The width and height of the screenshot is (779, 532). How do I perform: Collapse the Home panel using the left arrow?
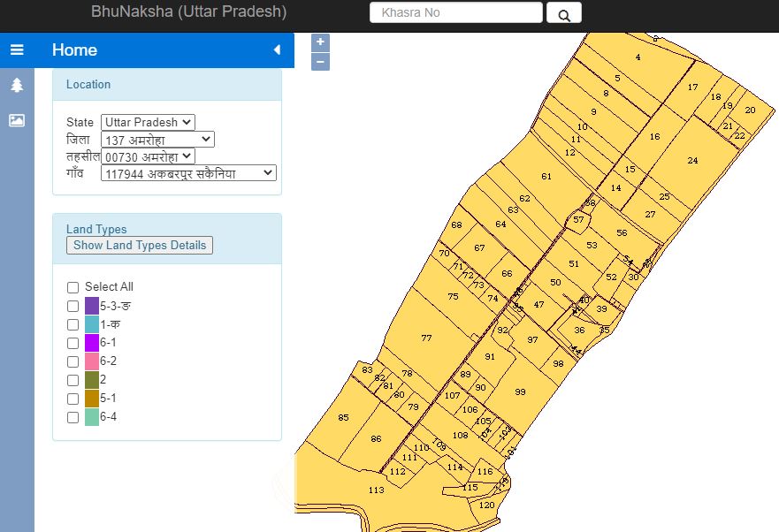pyautogui.click(x=277, y=50)
